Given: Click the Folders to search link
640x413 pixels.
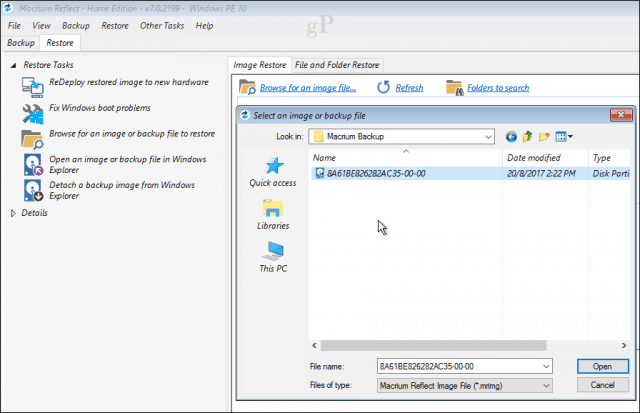Looking at the screenshot, I should (498, 88).
